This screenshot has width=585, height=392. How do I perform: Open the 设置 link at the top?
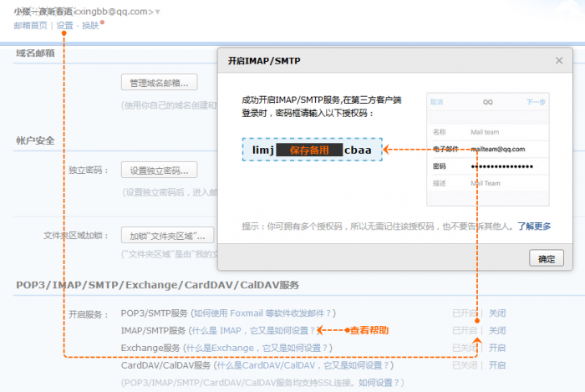64,25
